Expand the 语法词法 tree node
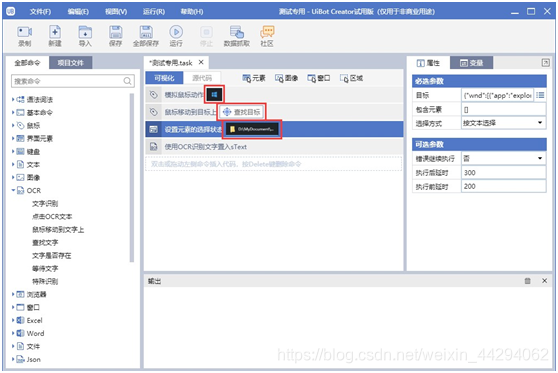Screen dimensions: 558x373 point(13,99)
